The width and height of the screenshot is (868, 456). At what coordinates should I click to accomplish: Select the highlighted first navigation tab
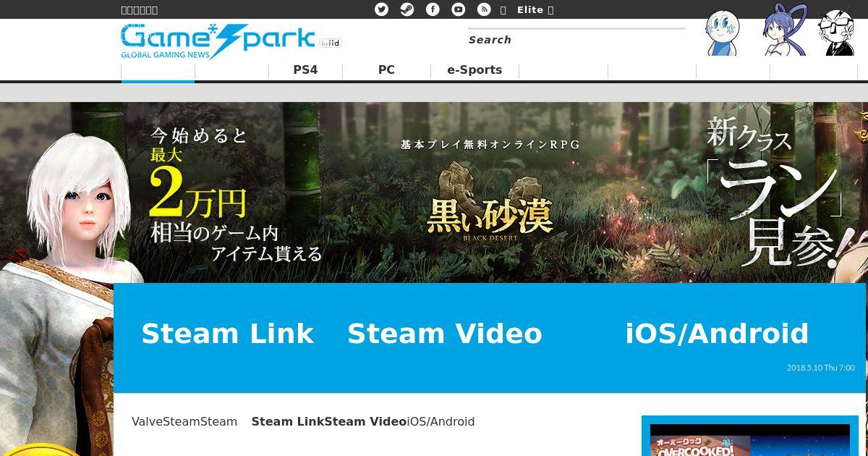(158, 71)
